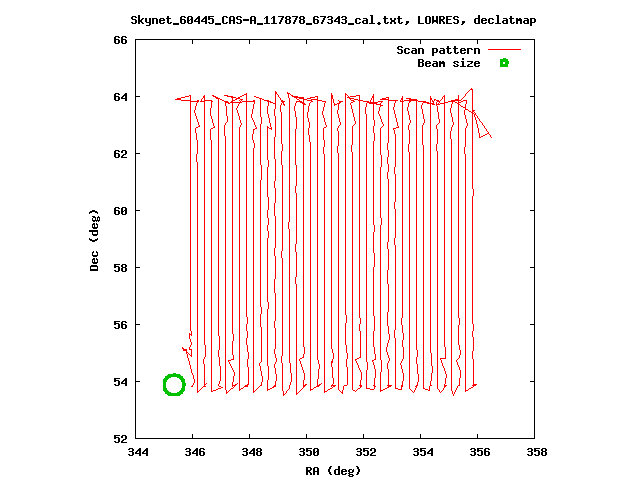Click the Dec axis value 52
The height and width of the screenshot is (480, 640).
120,439
